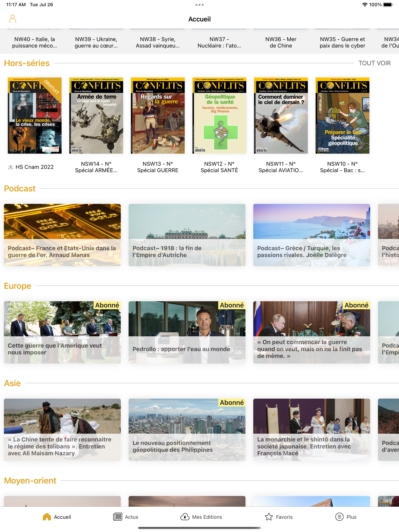Open Pedrollo apporter l'eau au monde article
399x532 pixels.
pos(187,332)
